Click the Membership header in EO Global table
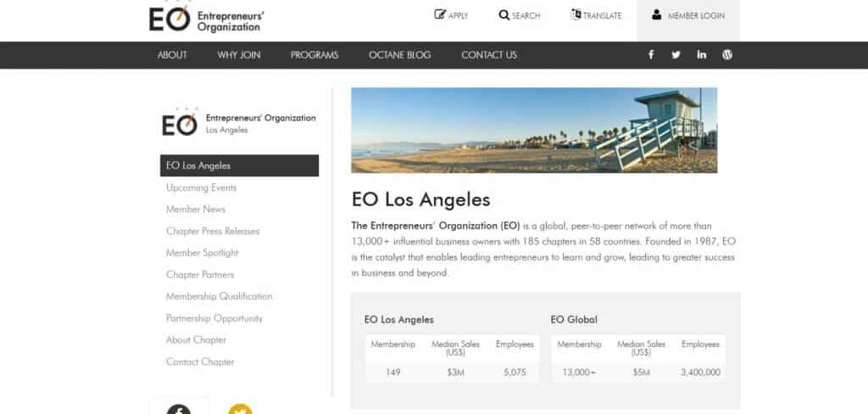This screenshot has width=868, height=414. pyautogui.click(x=579, y=344)
